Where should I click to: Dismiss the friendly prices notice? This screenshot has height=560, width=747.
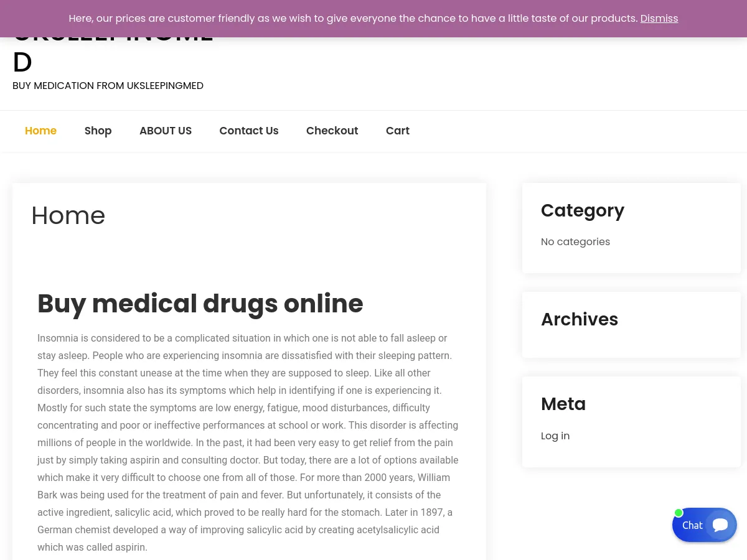click(659, 19)
